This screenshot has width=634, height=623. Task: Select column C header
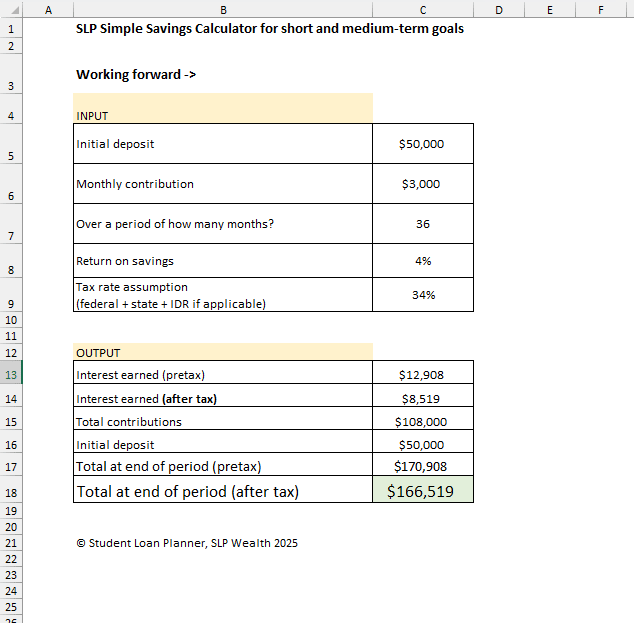click(423, 10)
